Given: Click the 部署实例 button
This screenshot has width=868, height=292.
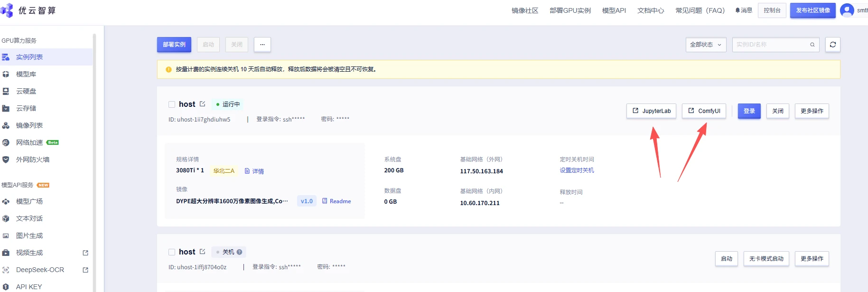Looking at the screenshot, I should (x=174, y=45).
